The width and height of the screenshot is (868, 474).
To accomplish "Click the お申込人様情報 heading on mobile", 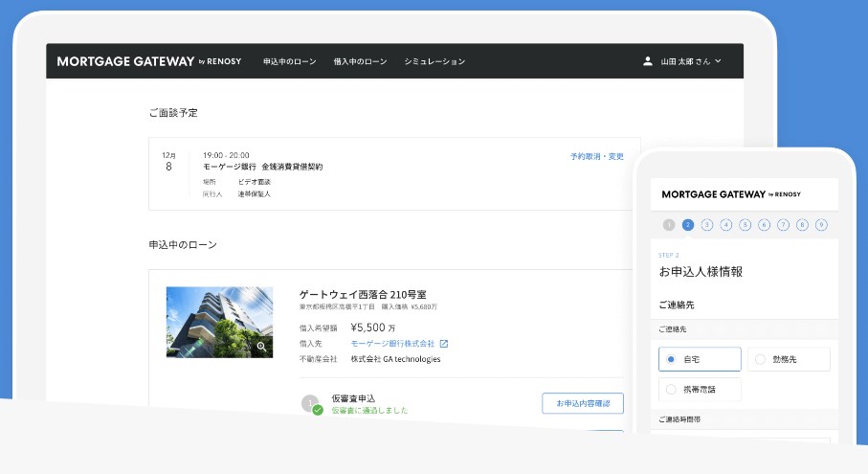I will click(701, 272).
